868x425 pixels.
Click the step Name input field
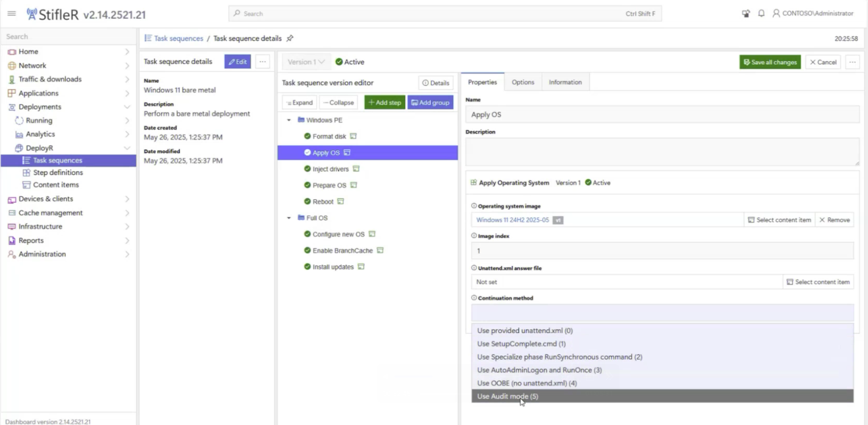click(x=662, y=114)
